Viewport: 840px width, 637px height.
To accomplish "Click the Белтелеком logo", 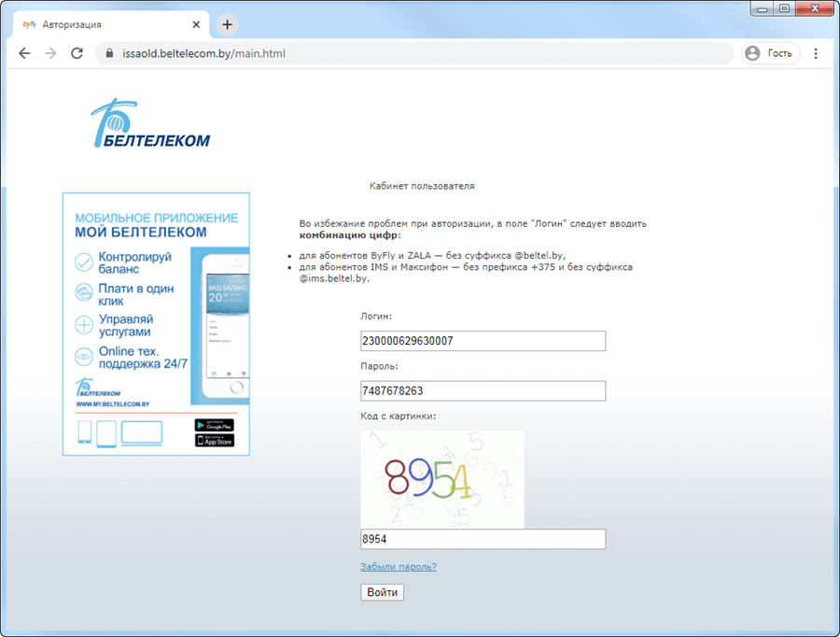I will (150, 124).
